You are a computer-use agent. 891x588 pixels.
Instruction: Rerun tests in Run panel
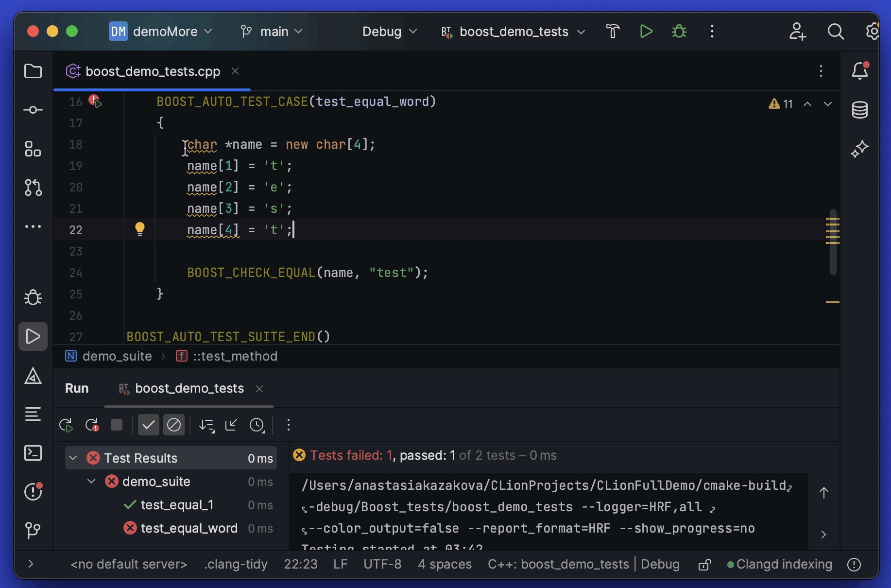tap(66, 425)
